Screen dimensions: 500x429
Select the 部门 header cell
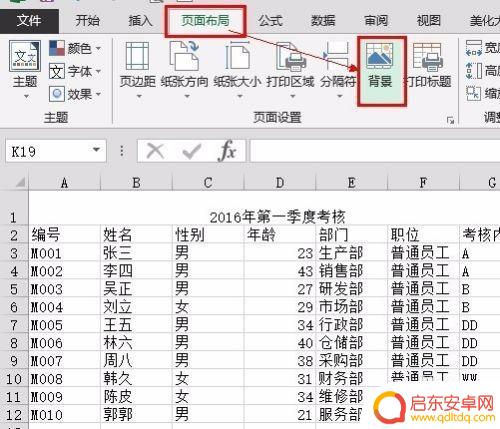[x=351, y=235]
